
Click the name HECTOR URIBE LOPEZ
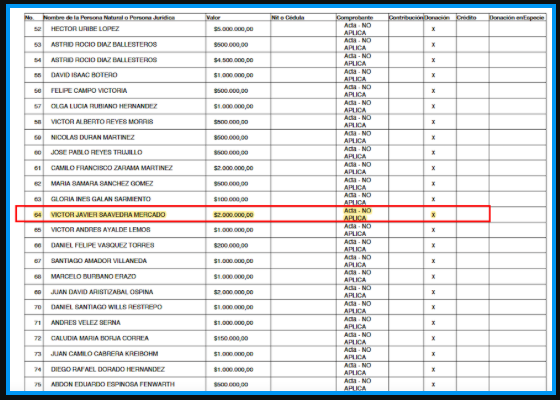coord(85,29)
